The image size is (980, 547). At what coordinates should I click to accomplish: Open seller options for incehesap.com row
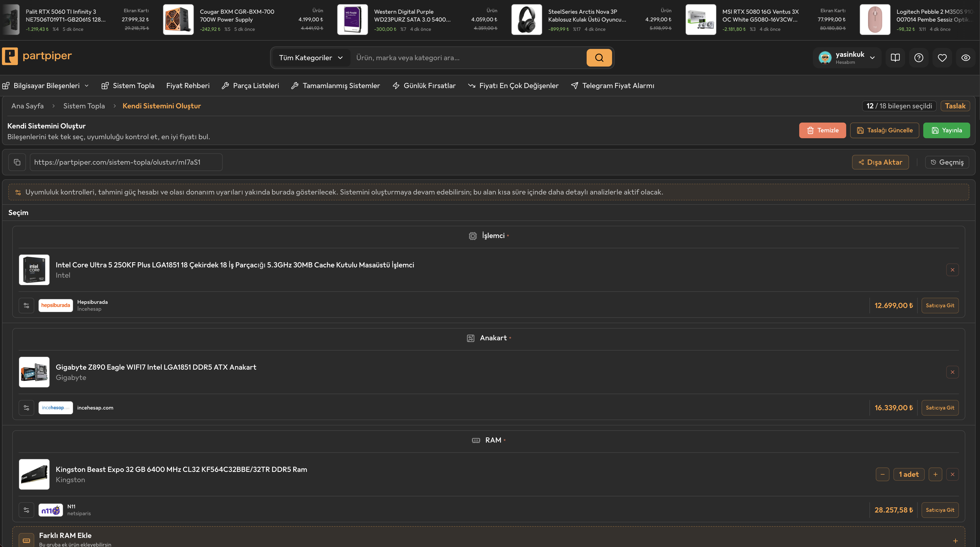26,408
